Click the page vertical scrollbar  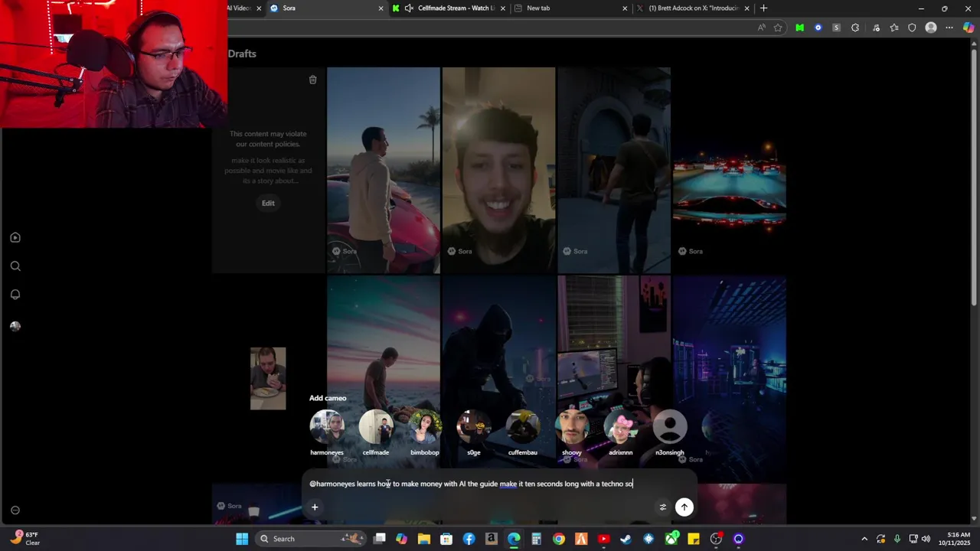(974, 176)
